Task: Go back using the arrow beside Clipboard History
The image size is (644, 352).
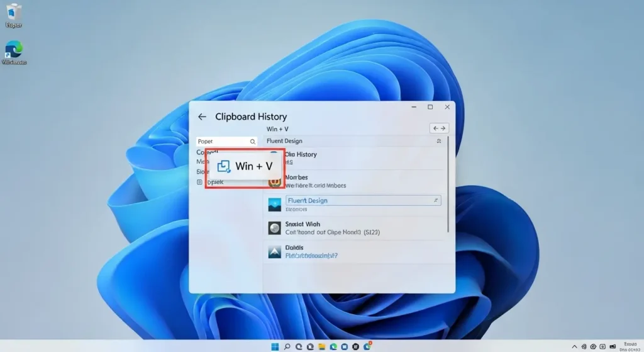Action: coord(202,116)
